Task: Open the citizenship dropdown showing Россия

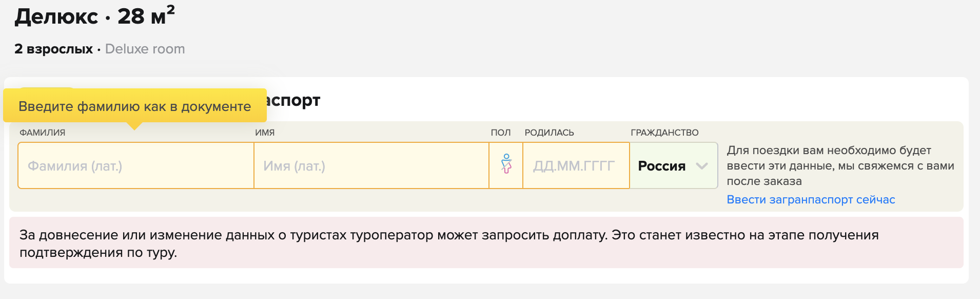Action: [674, 165]
